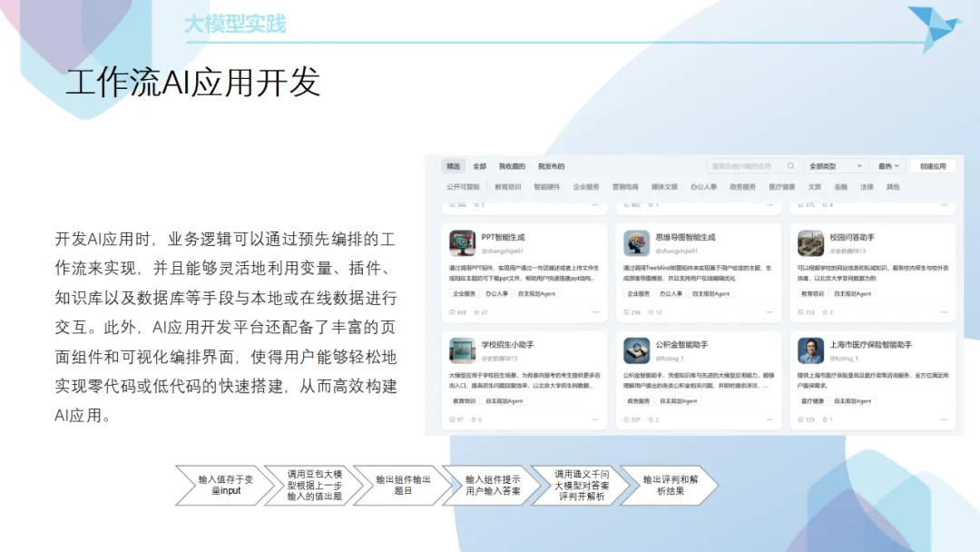Open the 最热 sort dropdown
This screenshot has height=552, width=980.
point(888,166)
